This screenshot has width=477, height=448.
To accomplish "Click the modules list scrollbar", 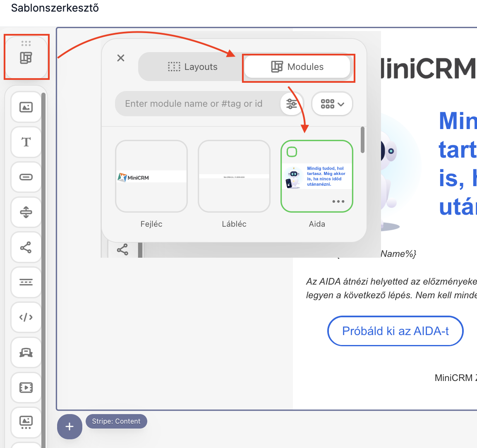I will pyautogui.click(x=362, y=140).
